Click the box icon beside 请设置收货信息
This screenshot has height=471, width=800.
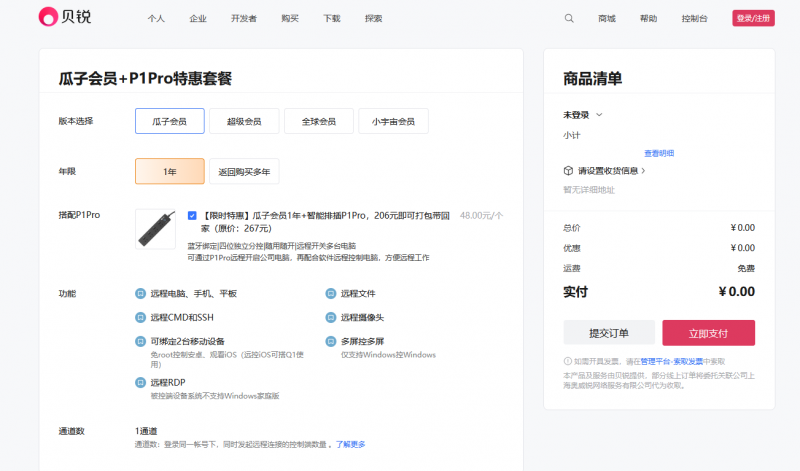tap(568, 170)
